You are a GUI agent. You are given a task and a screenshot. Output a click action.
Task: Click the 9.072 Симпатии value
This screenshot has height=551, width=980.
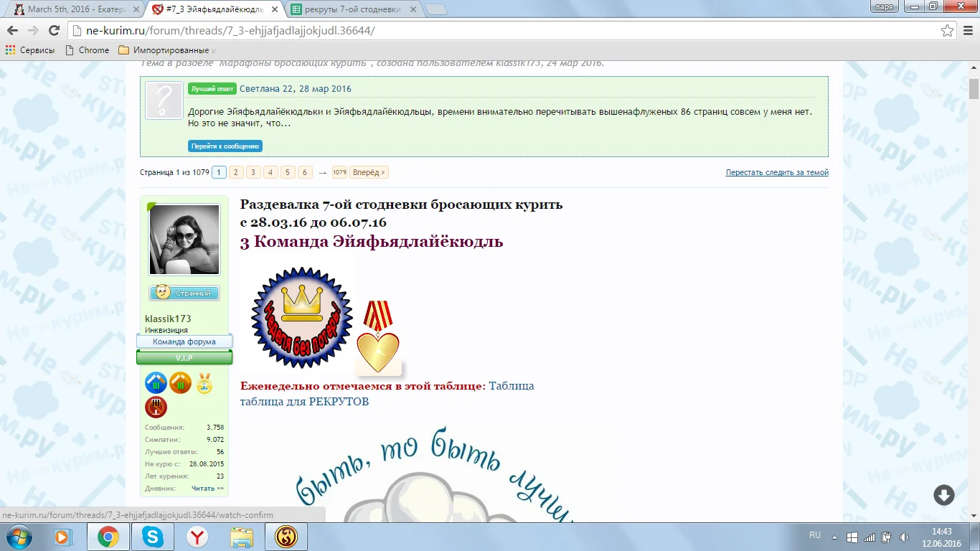tap(215, 440)
